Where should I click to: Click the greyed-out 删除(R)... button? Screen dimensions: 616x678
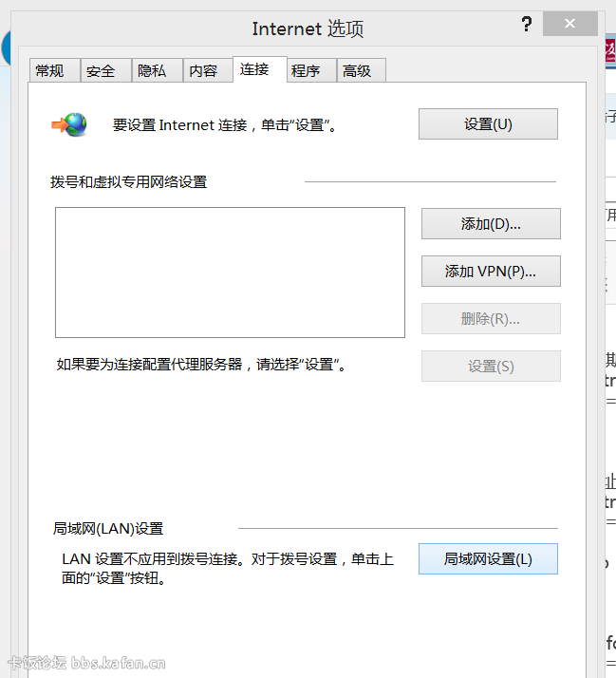click(x=491, y=319)
